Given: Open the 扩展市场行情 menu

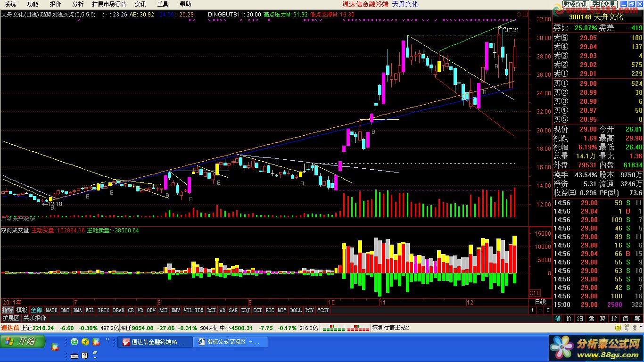Looking at the screenshot, I should 109,4.
